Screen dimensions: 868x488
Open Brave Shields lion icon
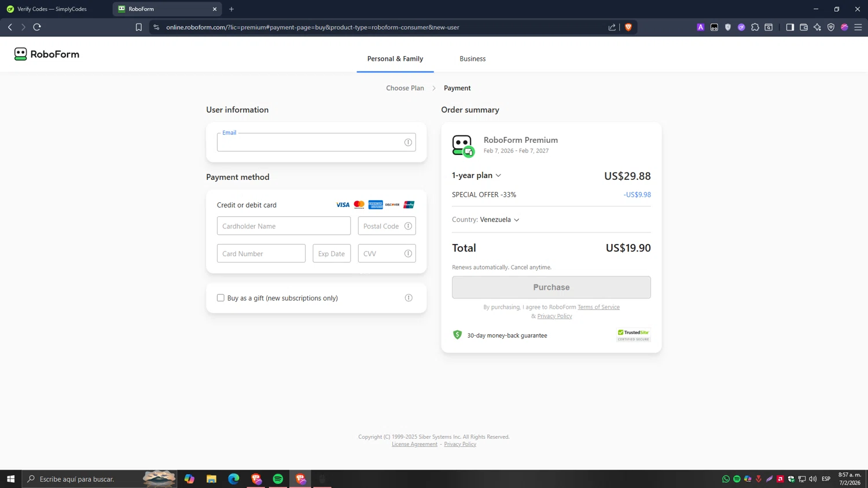628,27
